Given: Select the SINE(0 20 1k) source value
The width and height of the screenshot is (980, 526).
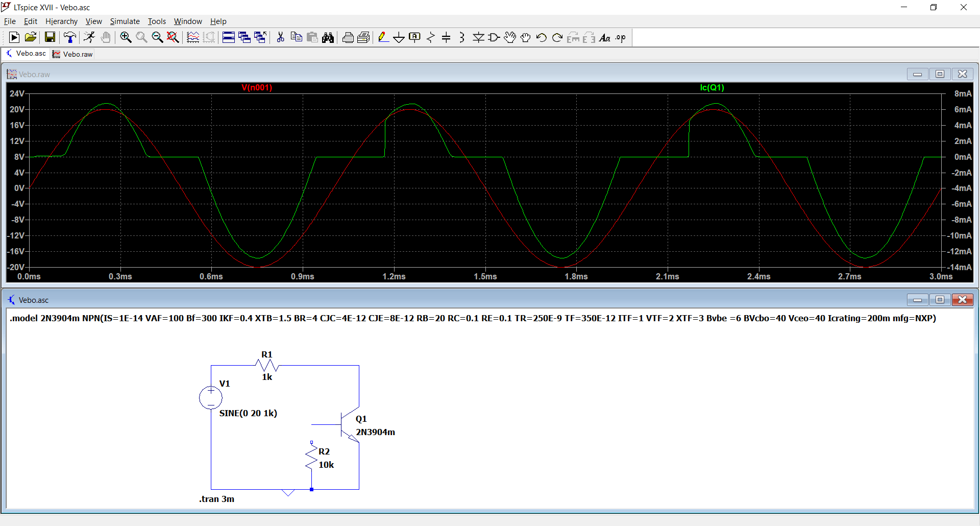Looking at the screenshot, I should 248,413.
